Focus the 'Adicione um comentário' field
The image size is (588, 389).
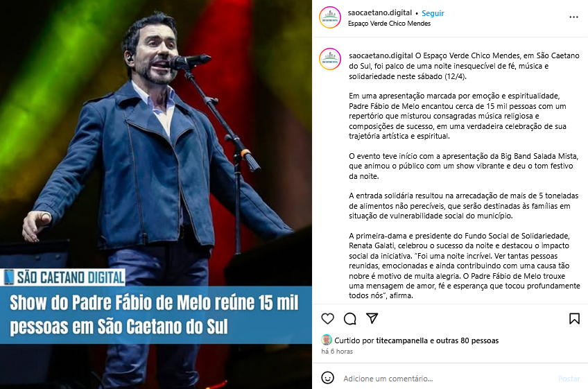pos(447,379)
